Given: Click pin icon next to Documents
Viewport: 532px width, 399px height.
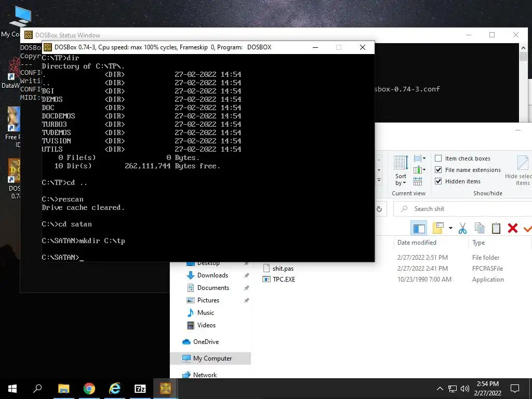Looking at the screenshot, I should click(x=247, y=288).
